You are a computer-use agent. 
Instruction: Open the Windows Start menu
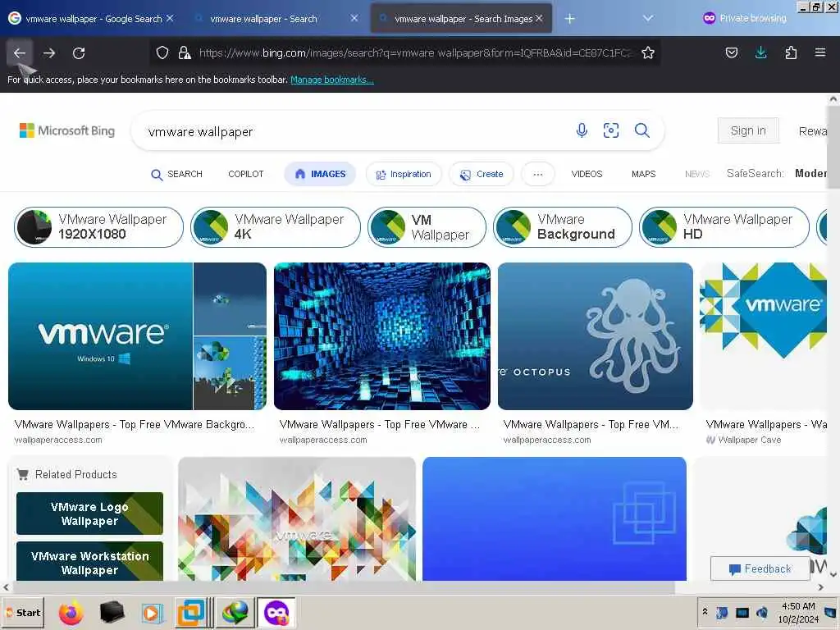click(x=23, y=613)
